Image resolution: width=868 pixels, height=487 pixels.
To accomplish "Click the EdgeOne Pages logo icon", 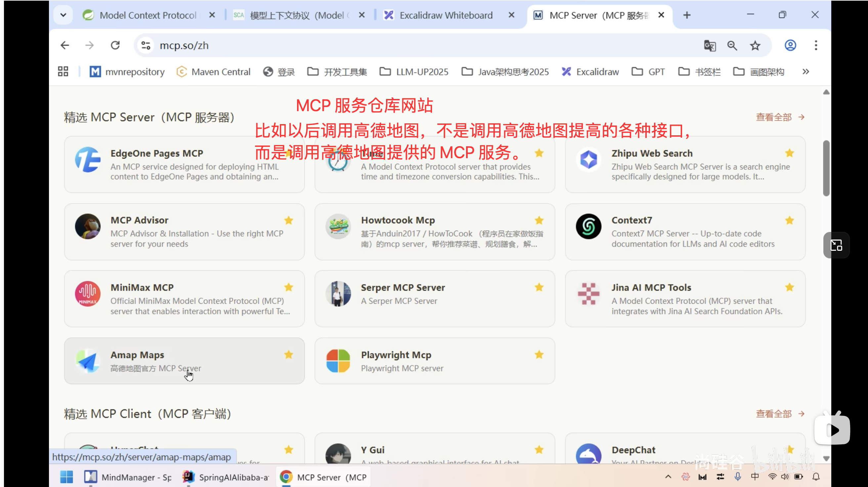I will coord(88,159).
